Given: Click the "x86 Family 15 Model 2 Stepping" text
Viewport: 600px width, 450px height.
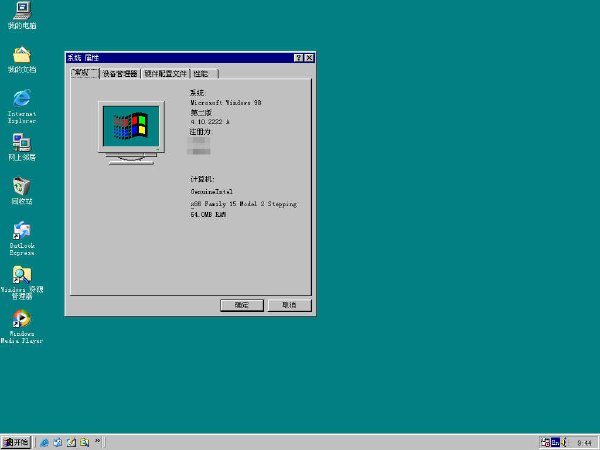Looking at the screenshot, I should 244,204.
